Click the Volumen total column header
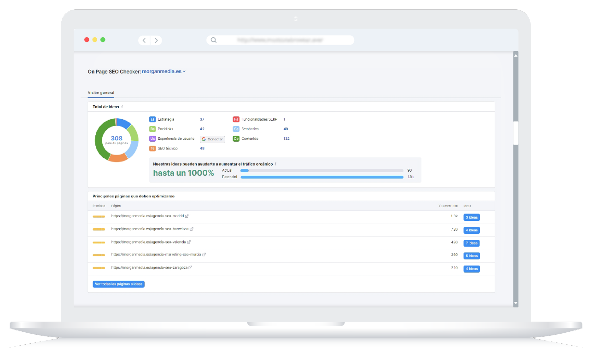The height and width of the screenshot is (364, 590). click(448, 206)
